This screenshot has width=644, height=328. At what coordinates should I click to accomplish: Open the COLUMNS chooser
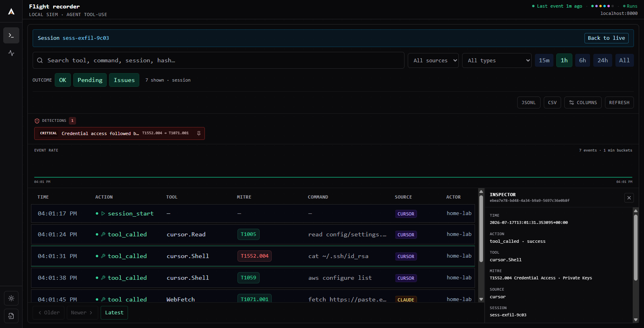pos(583,102)
